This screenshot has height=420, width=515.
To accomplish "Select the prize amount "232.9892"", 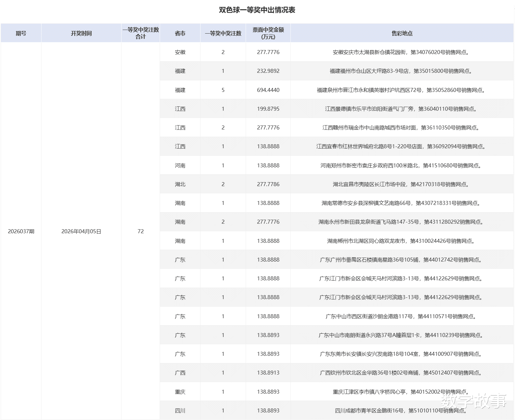I will tap(268, 71).
